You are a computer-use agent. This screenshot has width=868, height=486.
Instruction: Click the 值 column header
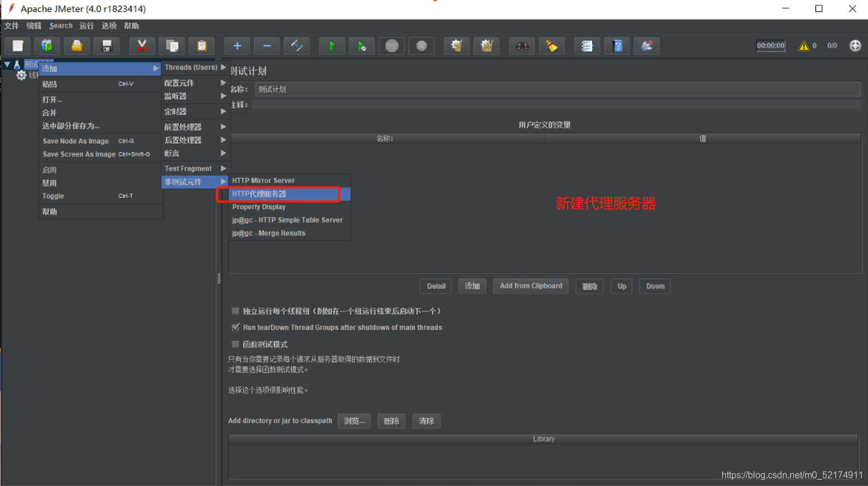pos(703,138)
